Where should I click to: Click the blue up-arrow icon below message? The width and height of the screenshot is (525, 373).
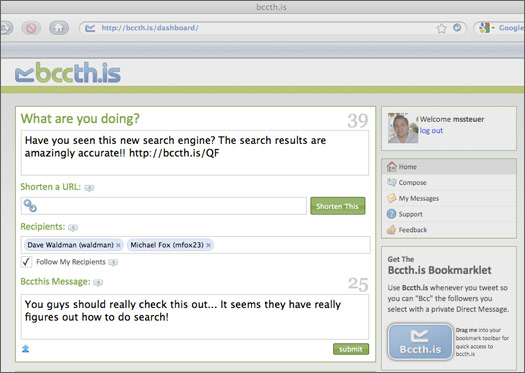click(25, 349)
